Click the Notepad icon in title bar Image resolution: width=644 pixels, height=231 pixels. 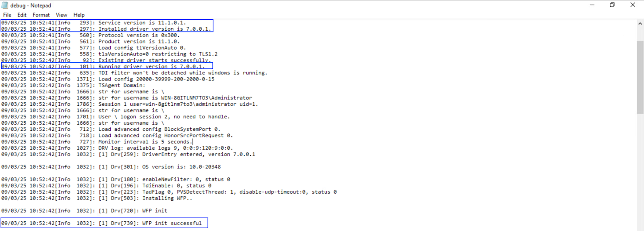(5, 5)
